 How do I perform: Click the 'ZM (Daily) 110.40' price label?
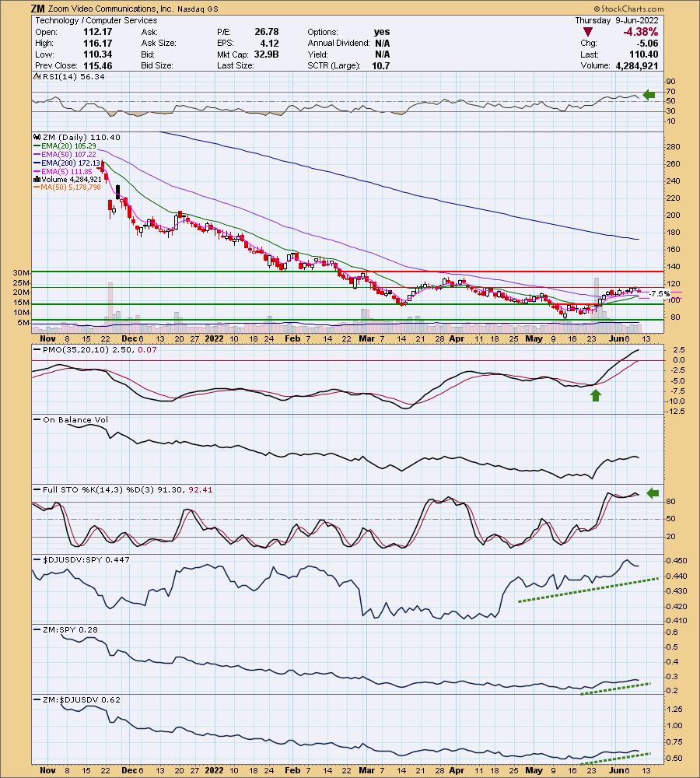[x=82, y=138]
